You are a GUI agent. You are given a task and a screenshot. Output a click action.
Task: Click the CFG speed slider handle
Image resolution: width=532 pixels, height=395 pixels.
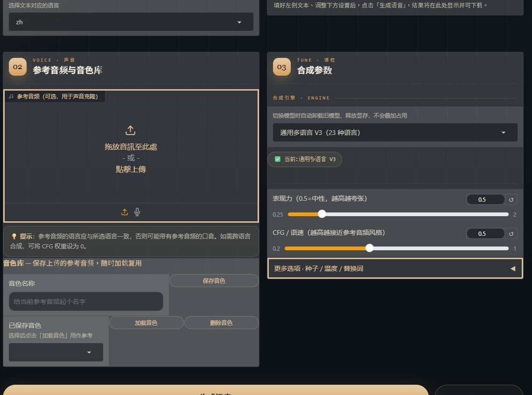[x=370, y=248]
